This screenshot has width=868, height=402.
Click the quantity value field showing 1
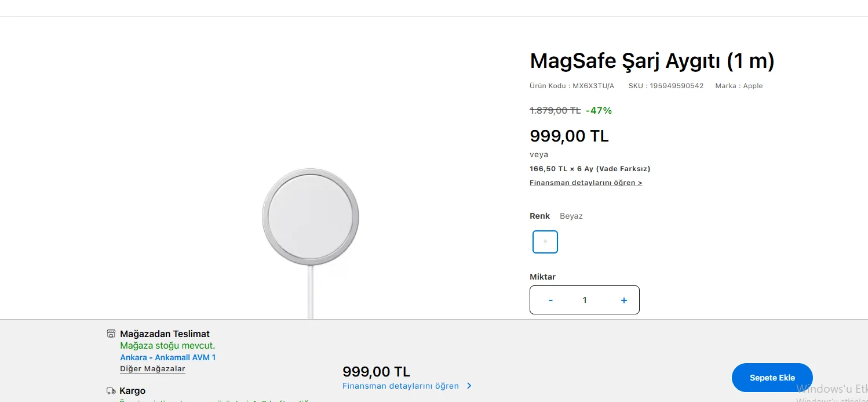click(x=585, y=300)
